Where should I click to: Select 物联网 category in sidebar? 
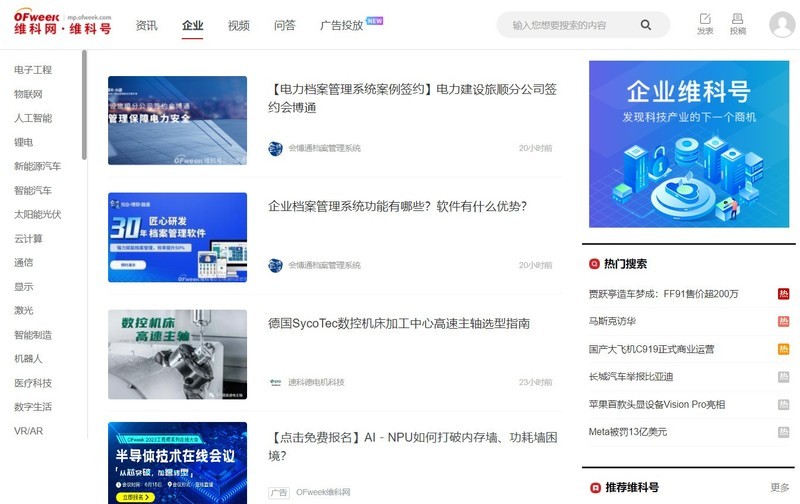click(x=29, y=94)
